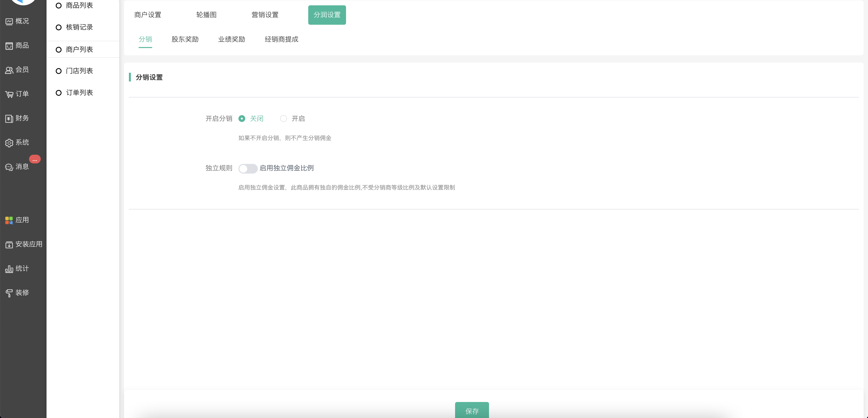The width and height of the screenshot is (868, 418).
Task: Click the 订单 shopping cart icon
Action: (x=9, y=94)
